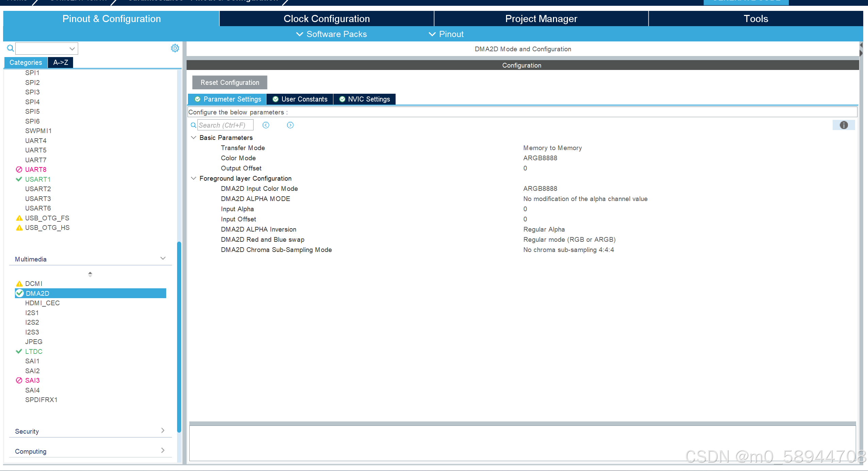Click the peripheral search magnifier icon

click(x=11, y=48)
